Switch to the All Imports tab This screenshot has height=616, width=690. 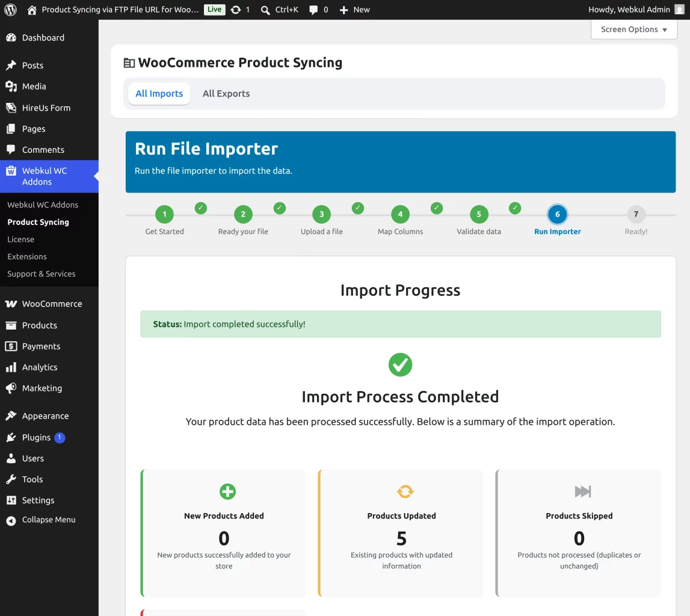click(159, 94)
